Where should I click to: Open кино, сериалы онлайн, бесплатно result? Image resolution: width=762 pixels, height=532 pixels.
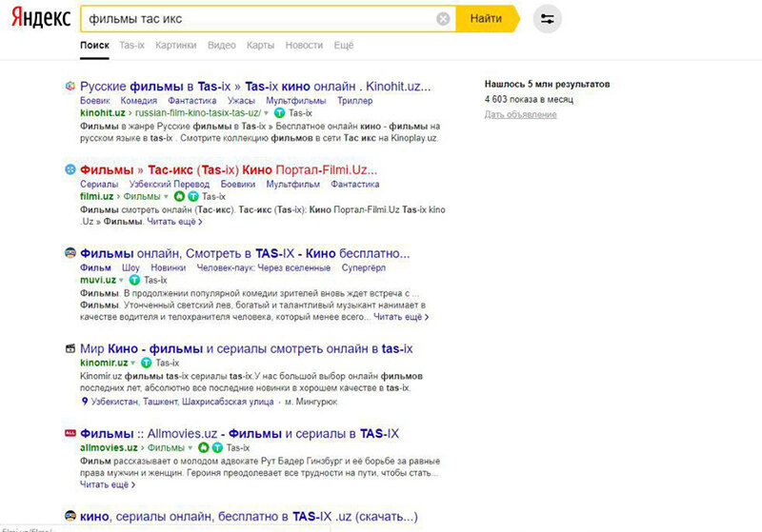pyautogui.click(x=249, y=517)
